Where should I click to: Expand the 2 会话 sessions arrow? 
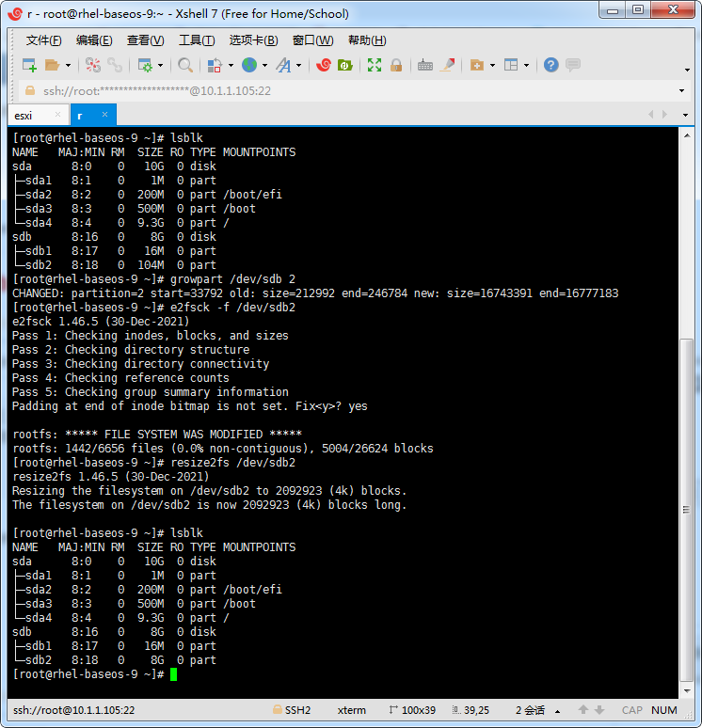[x=557, y=711]
